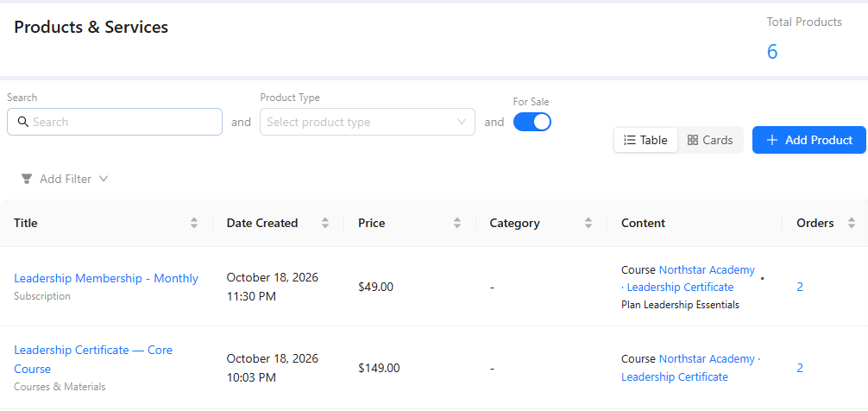The image size is (868, 411).
Task: Sort by Title column arrows
Action: coord(194,224)
